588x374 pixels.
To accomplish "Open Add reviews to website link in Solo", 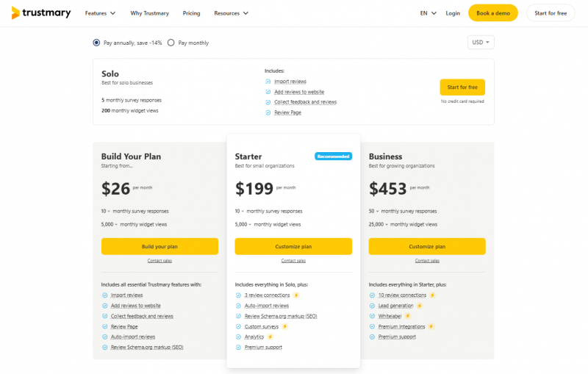I will (x=299, y=92).
